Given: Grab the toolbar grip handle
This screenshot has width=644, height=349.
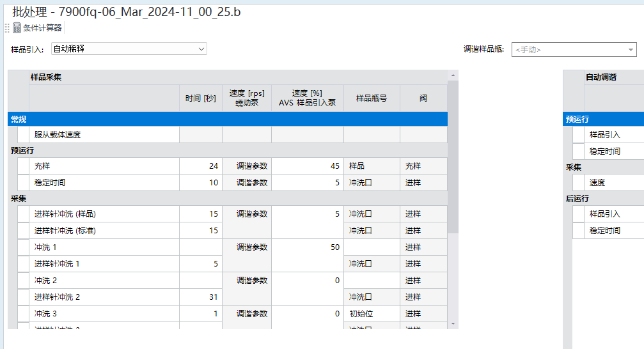Looking at the screenshot, I should coord(7,28).
